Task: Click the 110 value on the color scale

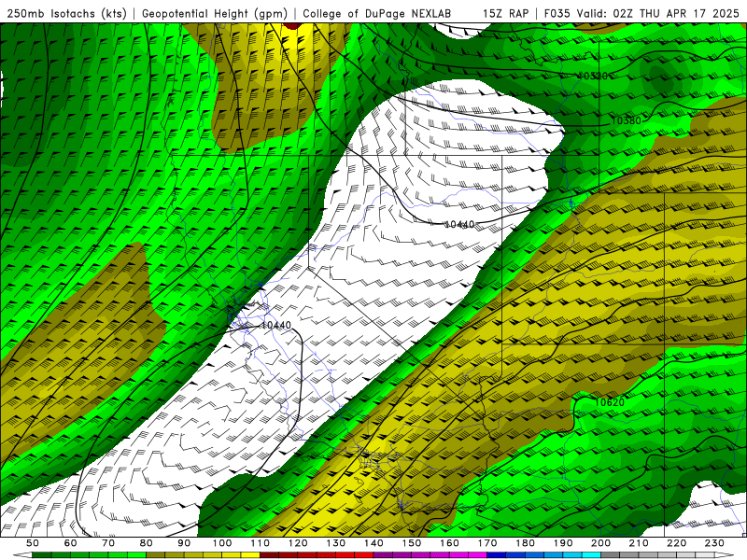Action: [260, 543]
